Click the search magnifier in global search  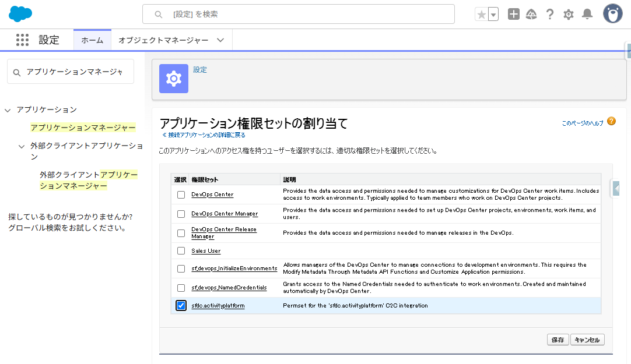[x=159, y=15]
